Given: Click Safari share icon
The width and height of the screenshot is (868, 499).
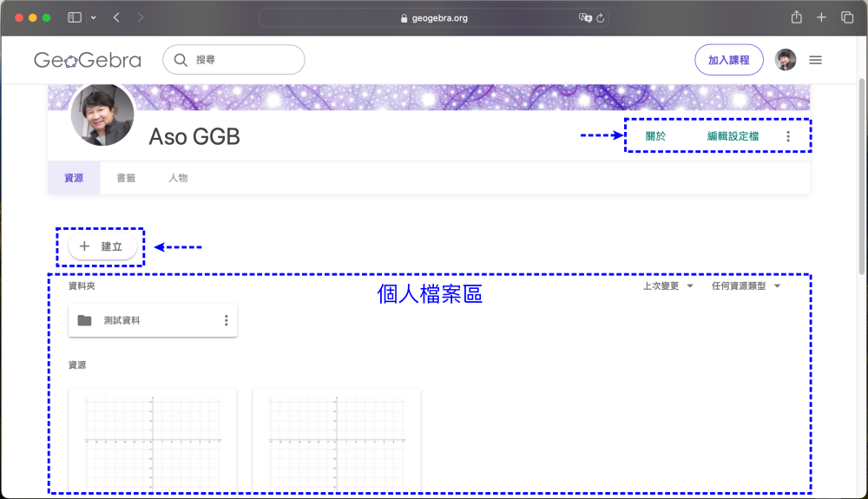Looking at the screenshot, I should click(x=796, y=17).
